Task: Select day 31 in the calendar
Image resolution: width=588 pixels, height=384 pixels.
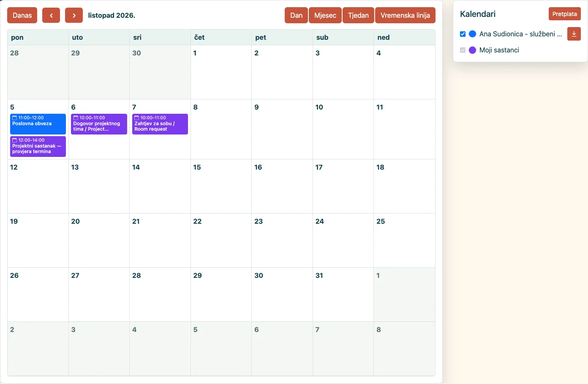Action: point(343,294)
